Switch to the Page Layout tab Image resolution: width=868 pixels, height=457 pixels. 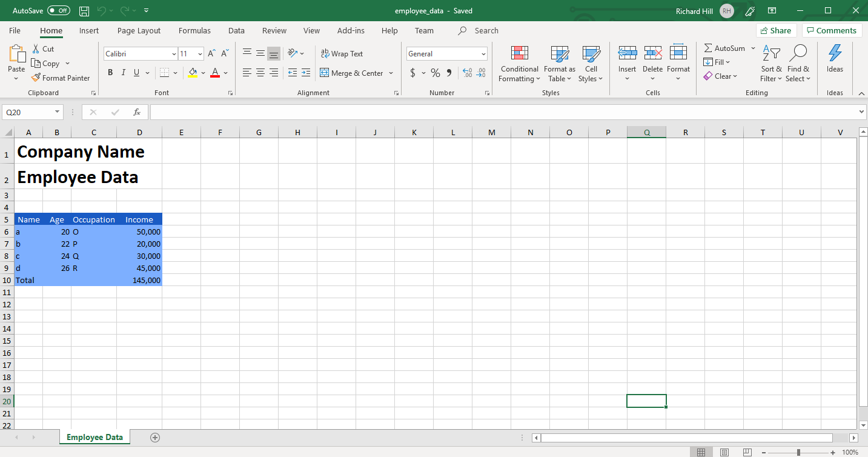click(x=139, y=30)
